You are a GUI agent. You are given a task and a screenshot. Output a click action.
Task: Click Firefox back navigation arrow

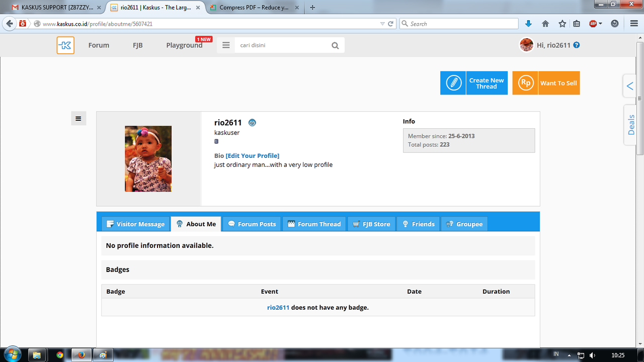[9, 24]
